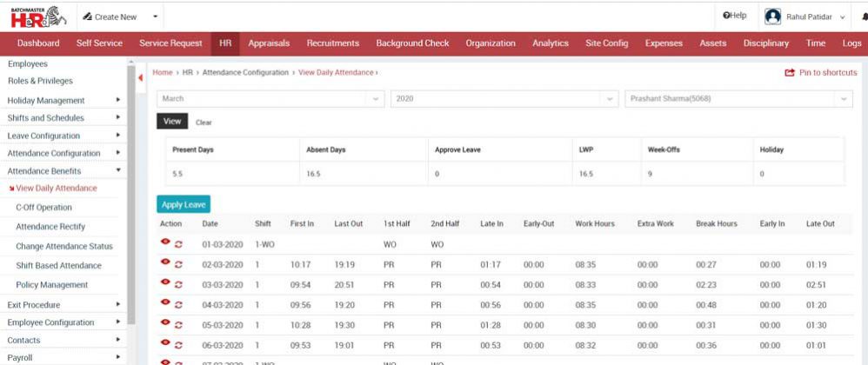Click eye icon for 01-03-2020 attendance
The height and width of the screenshot is (365, 868).
(x=165, y=242)
